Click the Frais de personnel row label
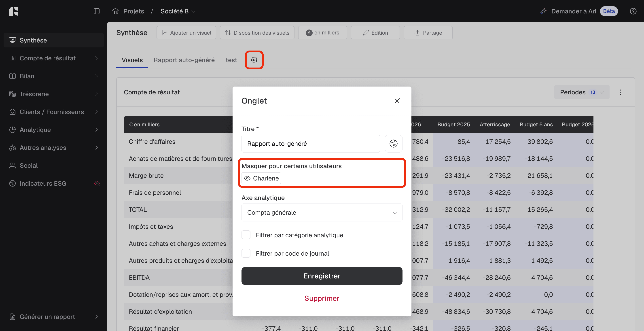 pos(155,193)
